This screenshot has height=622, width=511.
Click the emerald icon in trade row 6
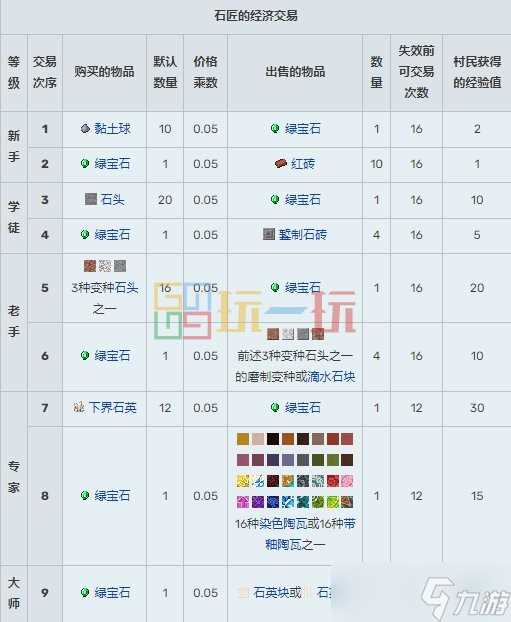click(85, 355)
